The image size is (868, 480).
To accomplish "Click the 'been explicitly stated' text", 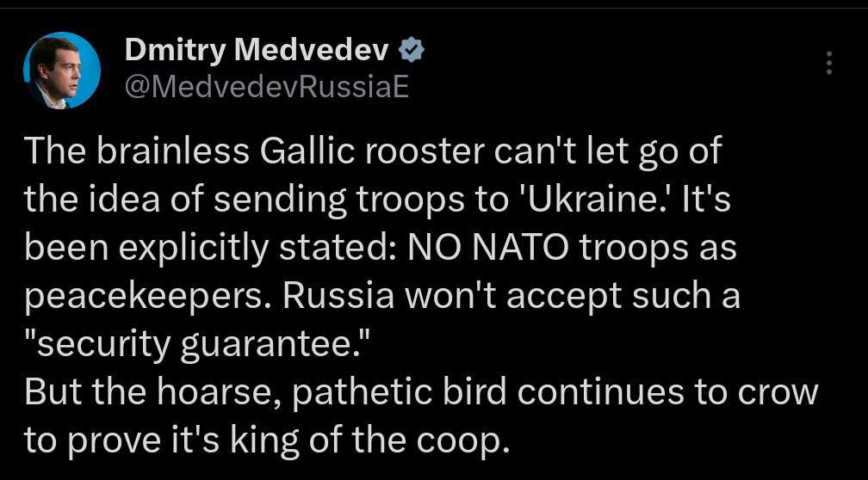I will click(208, 248).
